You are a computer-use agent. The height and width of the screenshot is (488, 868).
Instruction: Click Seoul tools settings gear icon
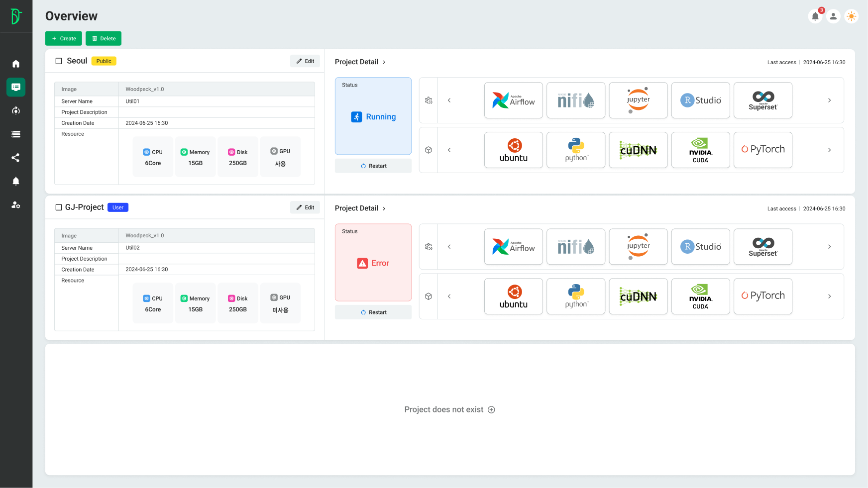point(429,100)
